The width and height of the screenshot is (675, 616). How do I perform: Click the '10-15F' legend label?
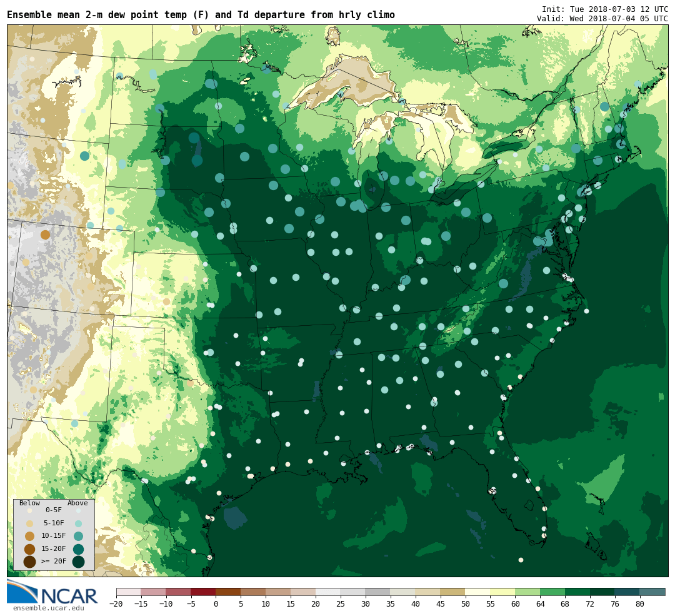(54, 536)
